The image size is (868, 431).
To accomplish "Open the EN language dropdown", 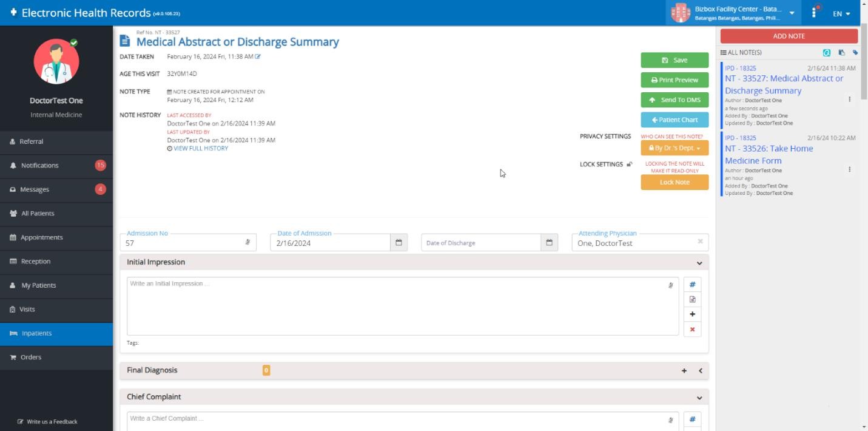I will (x=841, y=13).
